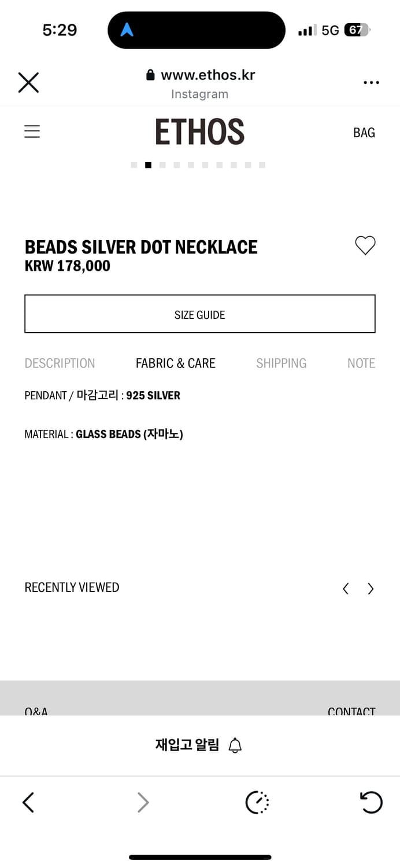The image size is (400, 868).
Task: Tap the forward navigation arrow at bottom
Action: pos(143,803)
